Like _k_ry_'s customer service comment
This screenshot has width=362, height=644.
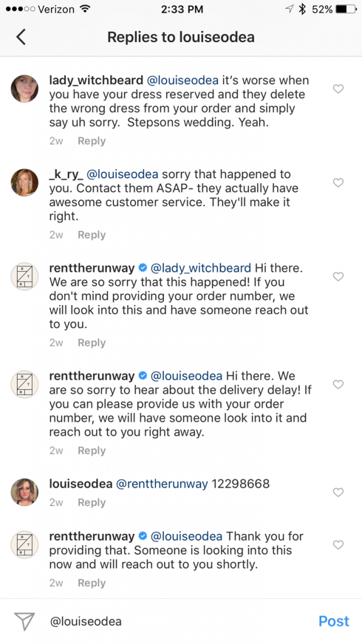[x=338, y=182]
